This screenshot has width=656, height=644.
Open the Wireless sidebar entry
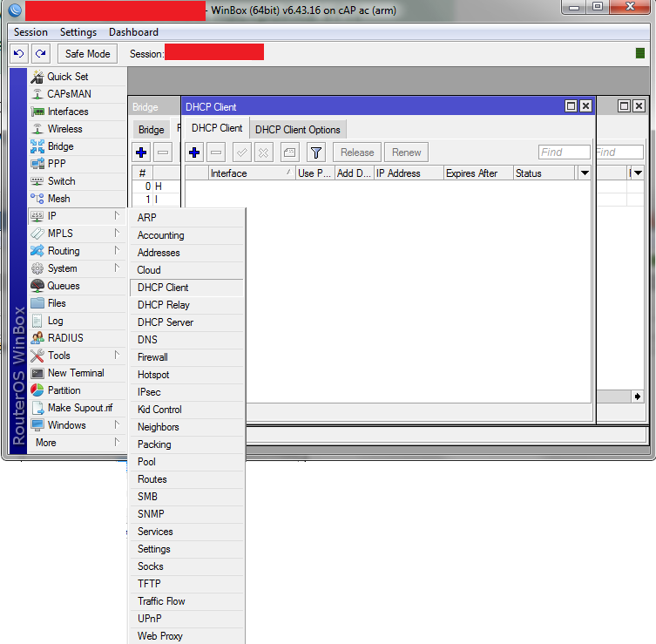(x=77, y=129)
